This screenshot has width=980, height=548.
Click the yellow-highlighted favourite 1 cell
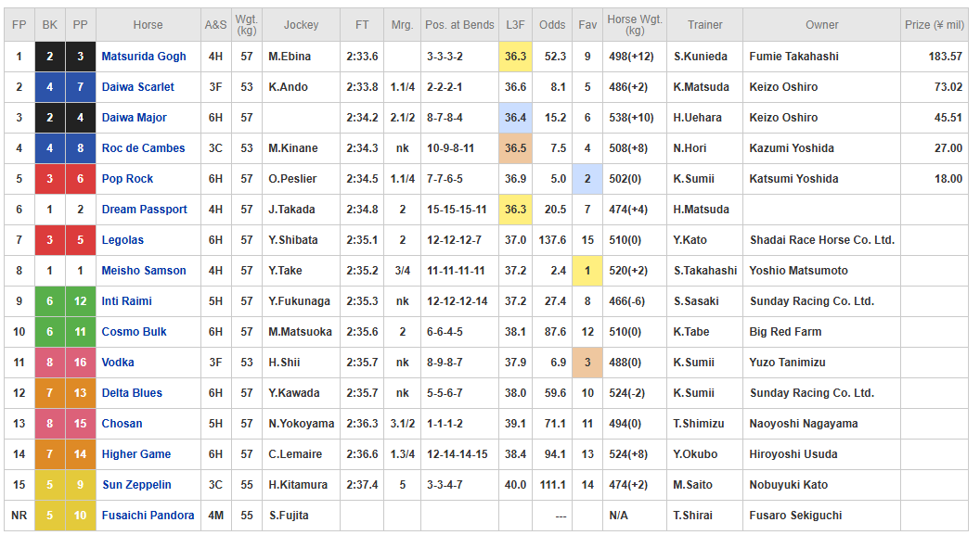tap(587, 270)
